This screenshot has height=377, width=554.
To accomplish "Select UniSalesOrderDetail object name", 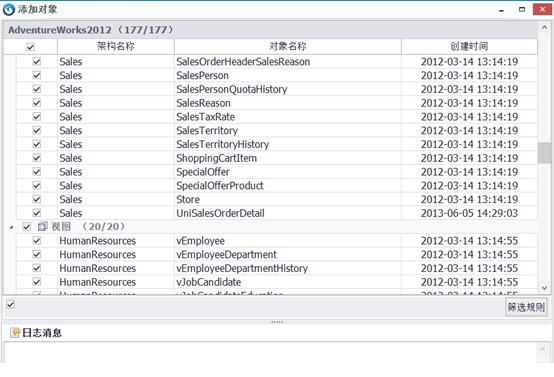I will [x=220, y=213].
